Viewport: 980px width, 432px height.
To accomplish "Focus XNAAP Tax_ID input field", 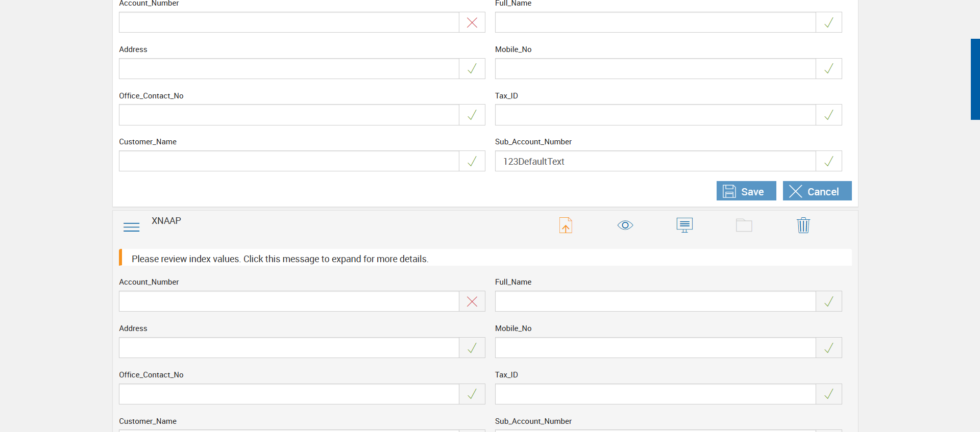I will [x=655, y=394].
